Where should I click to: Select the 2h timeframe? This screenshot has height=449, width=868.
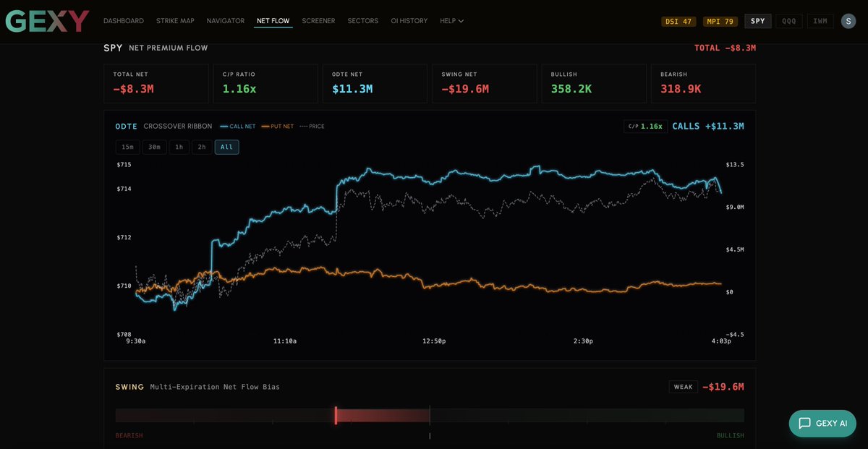pyautogui.click(x=202, y=147)
